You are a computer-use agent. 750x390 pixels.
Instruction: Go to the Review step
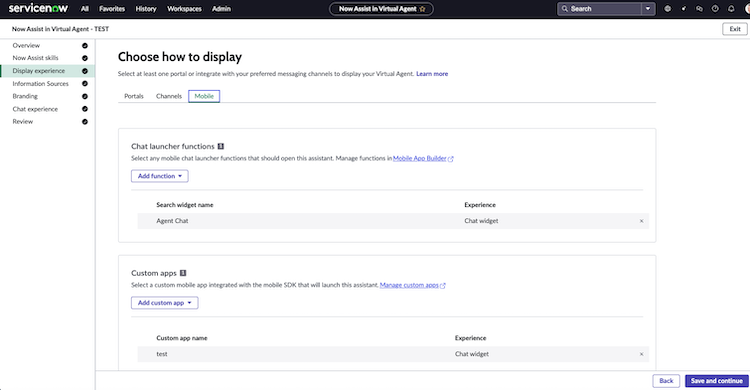[x=23, y=122]
